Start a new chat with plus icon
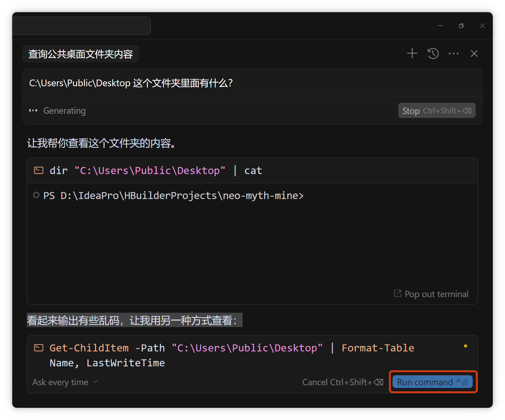The width and height of the screenshot is (505, 420). click(412, 53)
